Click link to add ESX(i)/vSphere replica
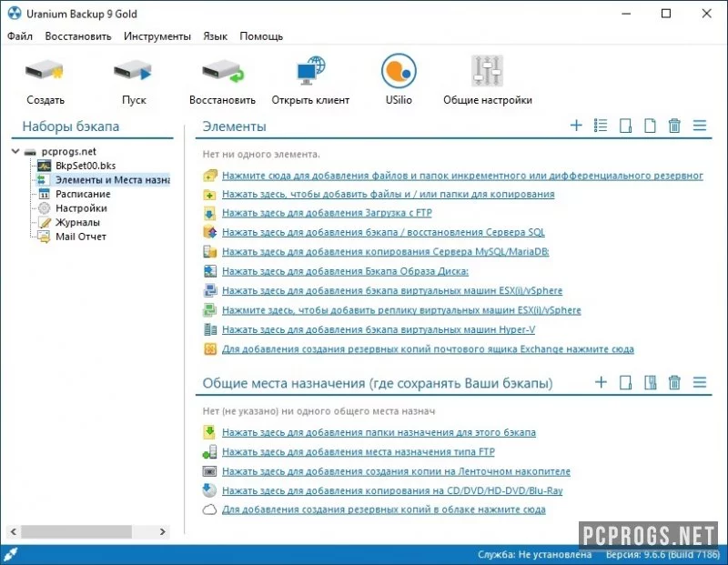The image size is (728, 565). click(401, 310)
